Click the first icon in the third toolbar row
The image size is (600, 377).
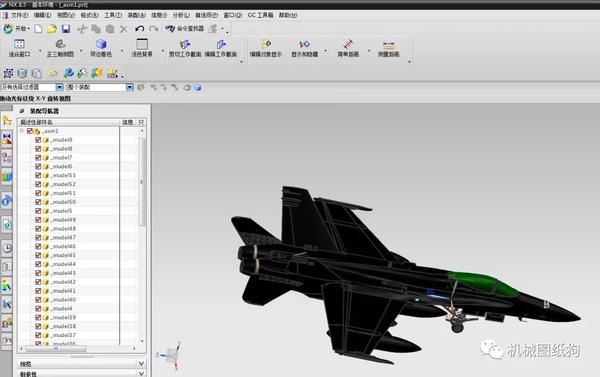point(8,73)
